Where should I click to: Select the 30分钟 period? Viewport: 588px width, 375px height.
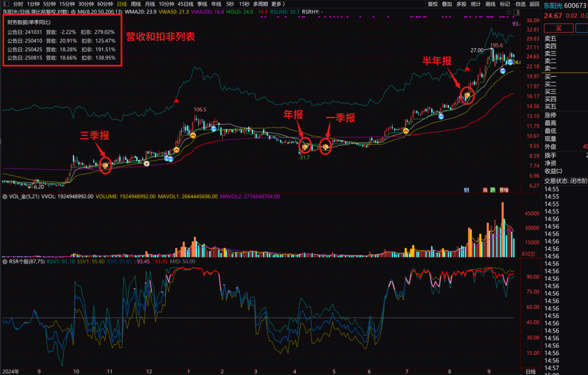(x=86, y=4)
